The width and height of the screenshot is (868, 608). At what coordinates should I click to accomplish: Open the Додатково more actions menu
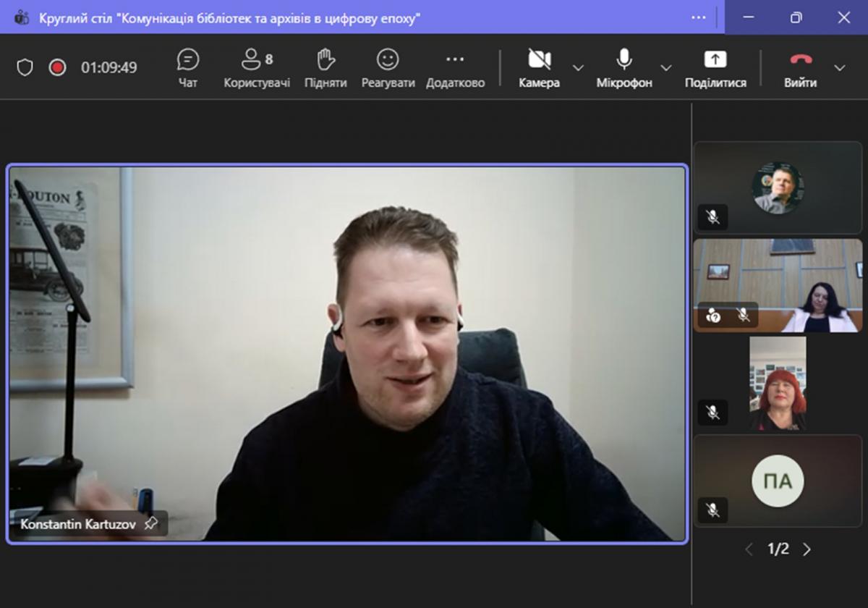(455, 68)
